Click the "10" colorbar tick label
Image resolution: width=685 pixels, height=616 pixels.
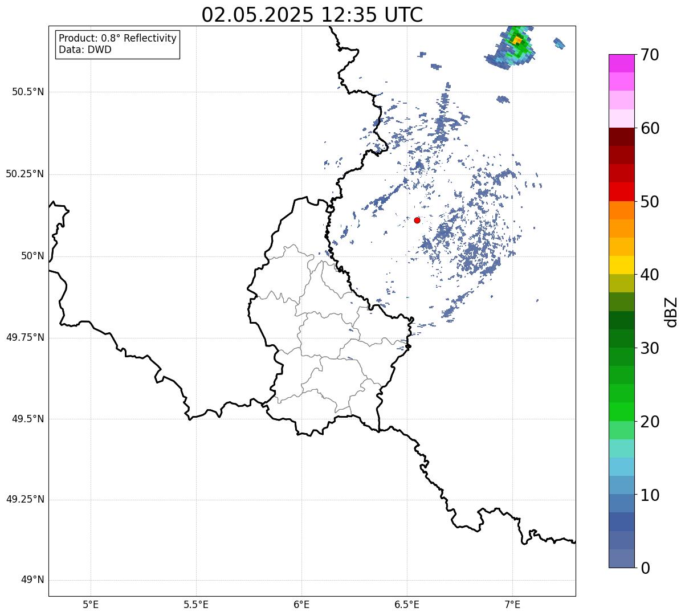click(650, 495)
